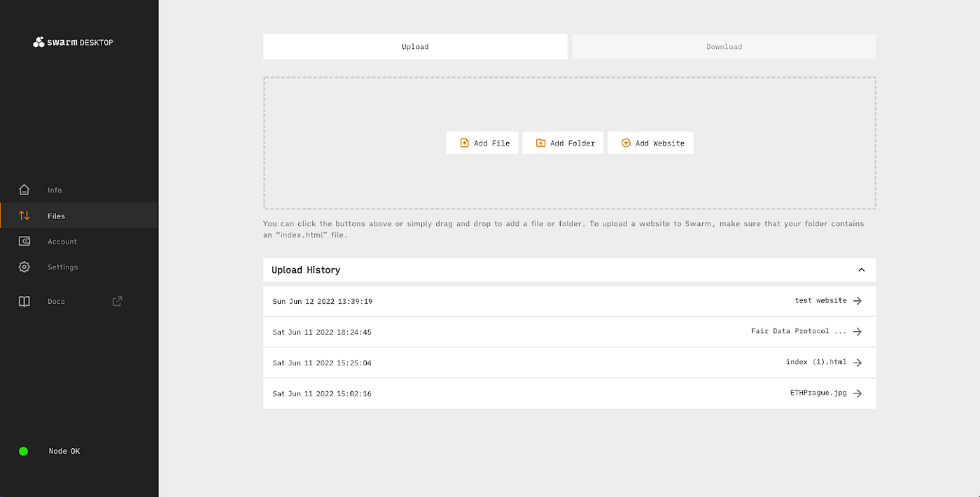Open Settings via the gear icon
The image size is (980, 497).
(24, 267)
